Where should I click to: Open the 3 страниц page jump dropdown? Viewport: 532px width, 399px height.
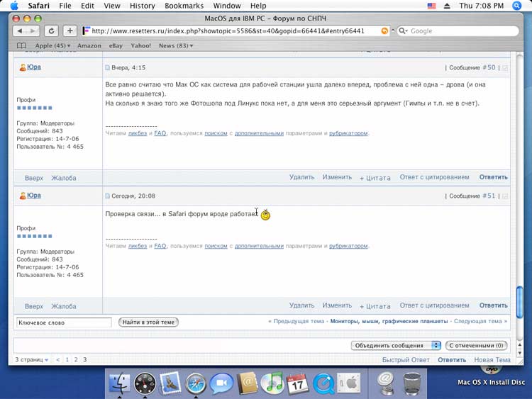(31, 360)
